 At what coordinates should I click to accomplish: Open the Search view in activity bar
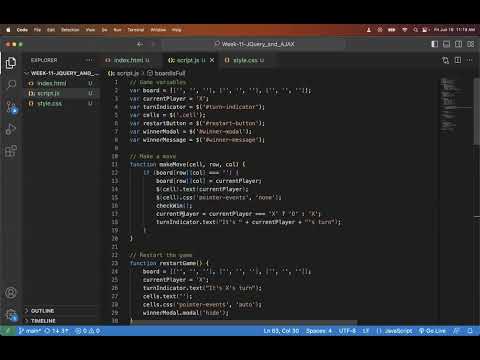[x=11, y=85]
